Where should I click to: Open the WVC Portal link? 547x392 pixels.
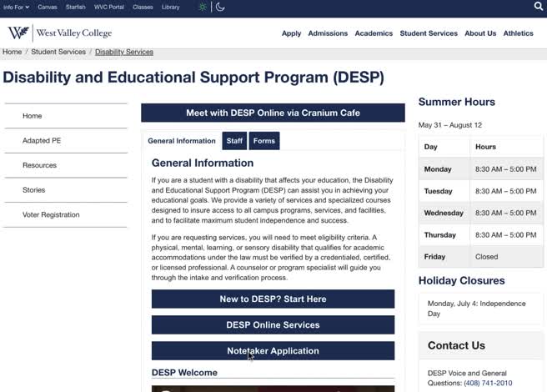(x=109, y=7)
